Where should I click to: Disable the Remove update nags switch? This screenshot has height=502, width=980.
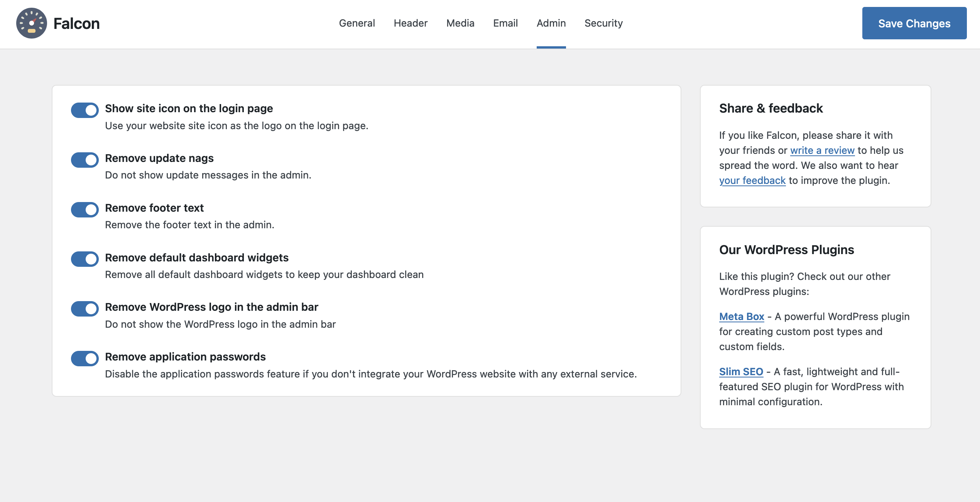pos(84,160)
